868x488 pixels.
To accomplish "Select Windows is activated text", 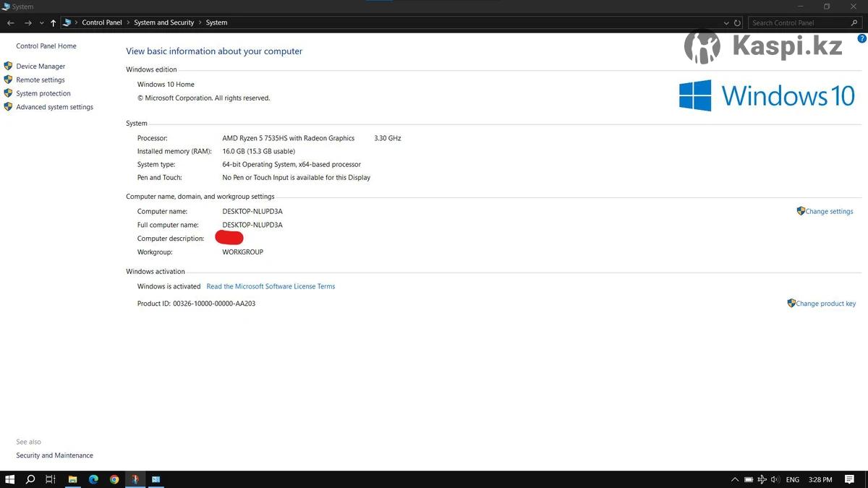I will coord(169,286).
